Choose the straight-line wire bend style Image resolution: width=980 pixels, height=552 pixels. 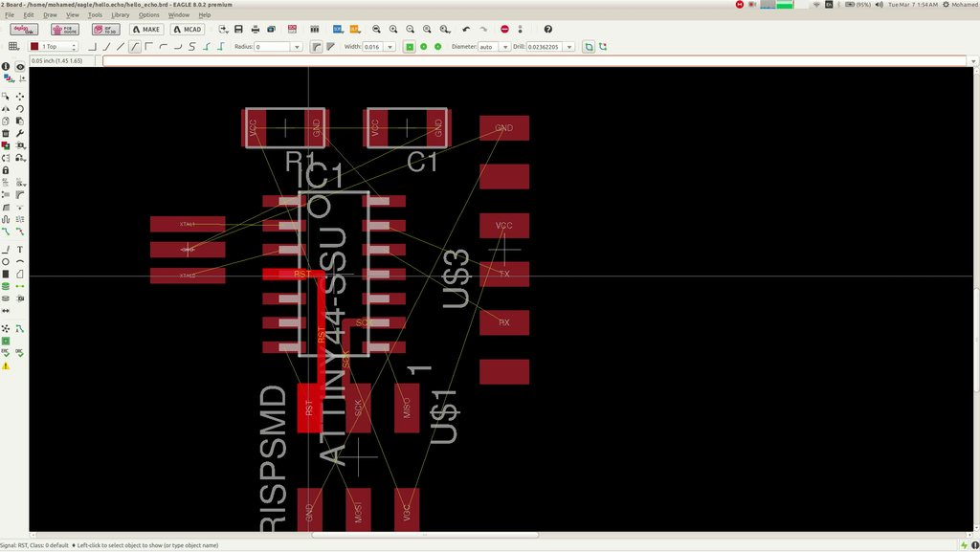[x=121, y=46]
